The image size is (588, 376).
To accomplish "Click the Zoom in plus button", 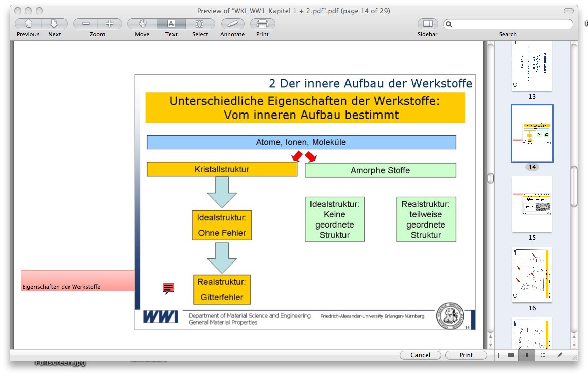I will pyautogui.click(x=110, y=24).
